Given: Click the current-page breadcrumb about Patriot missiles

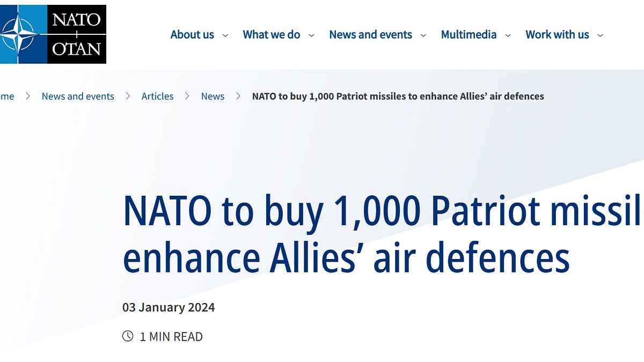Looking at the screenshot, I should click(x=398, y=97).
